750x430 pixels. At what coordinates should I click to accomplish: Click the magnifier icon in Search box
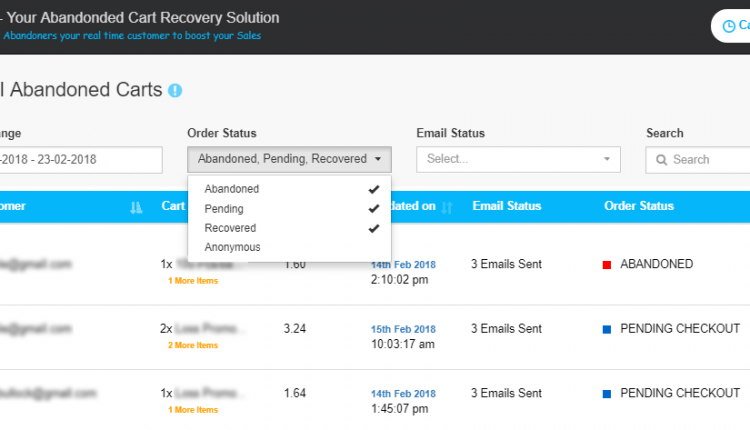click(662, 160)
